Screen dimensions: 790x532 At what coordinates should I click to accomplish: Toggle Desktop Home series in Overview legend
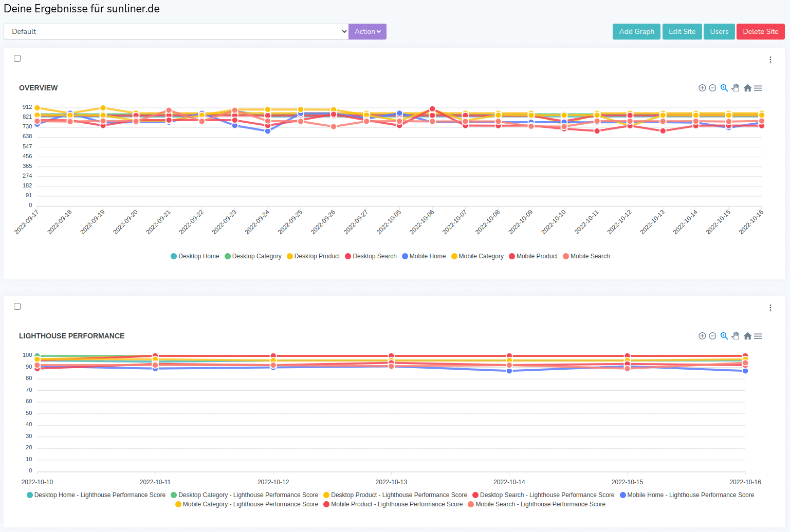tap(195, 256)
